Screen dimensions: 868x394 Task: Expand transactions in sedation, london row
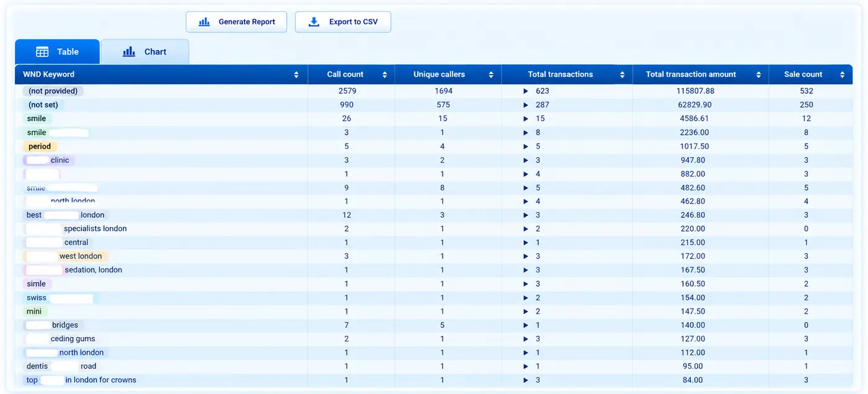(526, 270)
